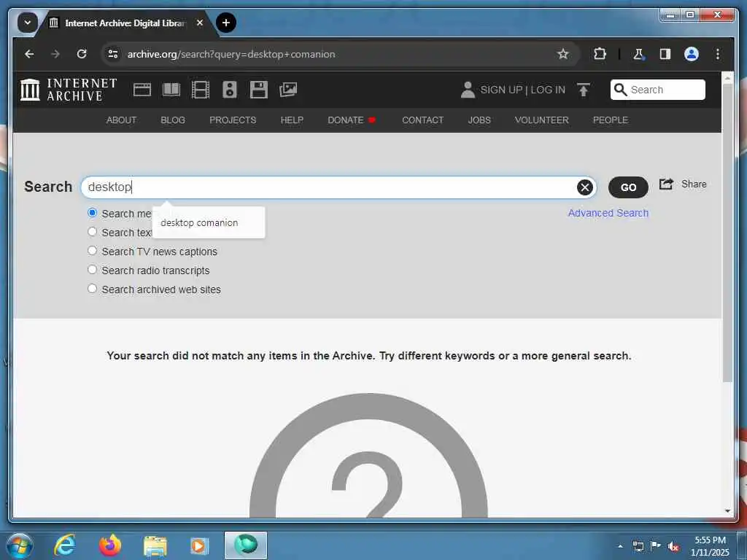Open the tab search dropdown arrow
The width and height of the screenshot is (747, 560).
pyautogui.click(x=28, y=23)
